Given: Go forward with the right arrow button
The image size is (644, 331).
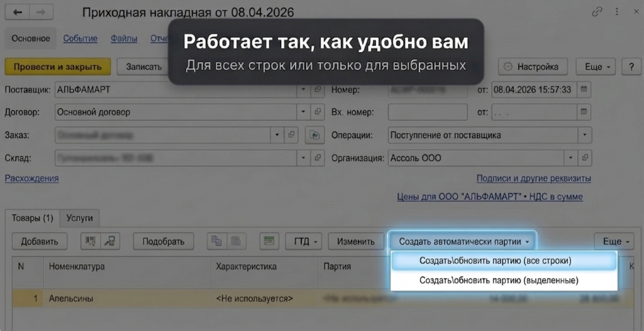Looking at the screenshot, I should tap(41, 13).
